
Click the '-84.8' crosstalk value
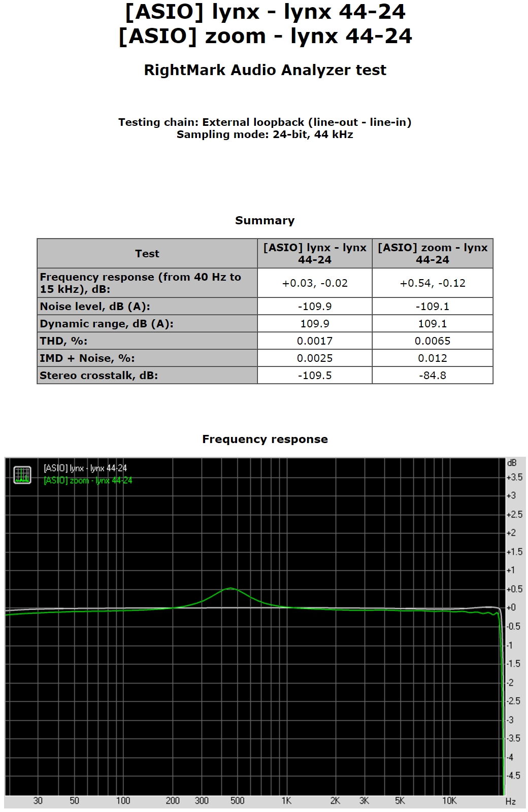(433, 375)
